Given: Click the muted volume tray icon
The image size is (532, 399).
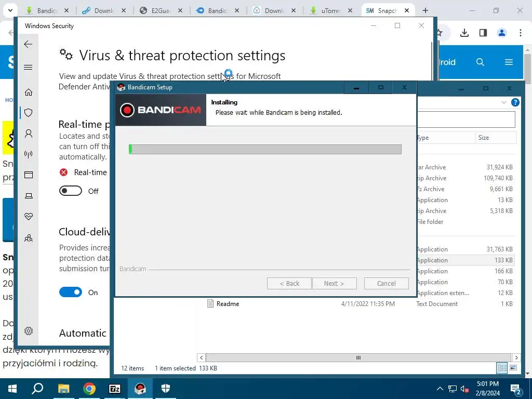Looking at the screenshot, I should [464, 389].
